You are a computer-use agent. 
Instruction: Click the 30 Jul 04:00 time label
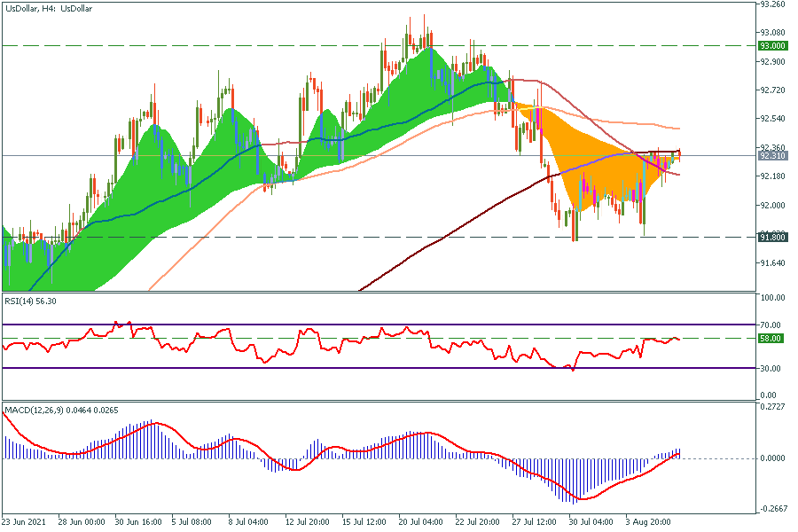click(592, 523)
